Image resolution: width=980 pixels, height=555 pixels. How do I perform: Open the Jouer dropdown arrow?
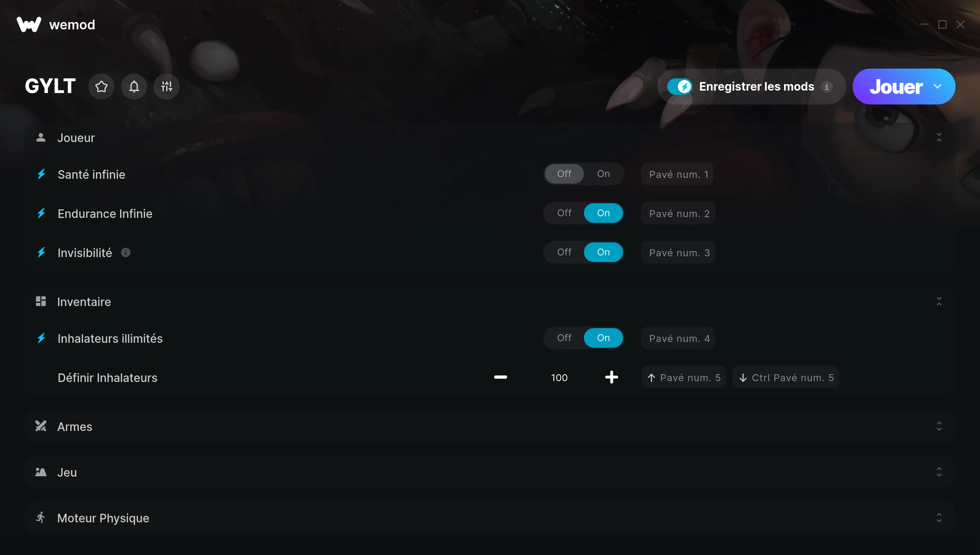tap(938, 87)
